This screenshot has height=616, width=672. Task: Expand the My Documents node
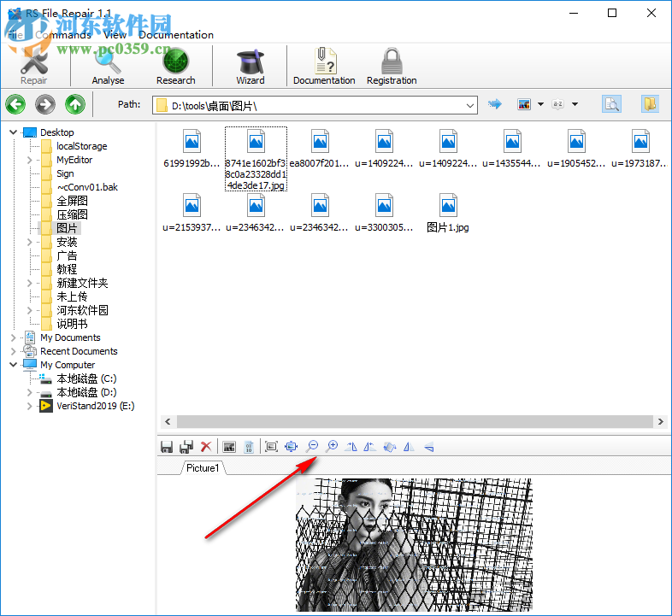click(14, 337)
